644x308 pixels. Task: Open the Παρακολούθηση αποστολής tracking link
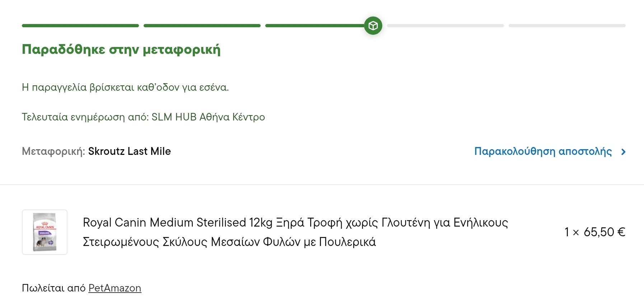click(543, 151)
